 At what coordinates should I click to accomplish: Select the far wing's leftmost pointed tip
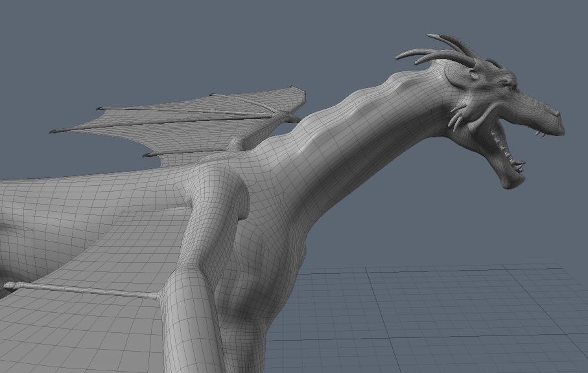(x=53, y=132)
